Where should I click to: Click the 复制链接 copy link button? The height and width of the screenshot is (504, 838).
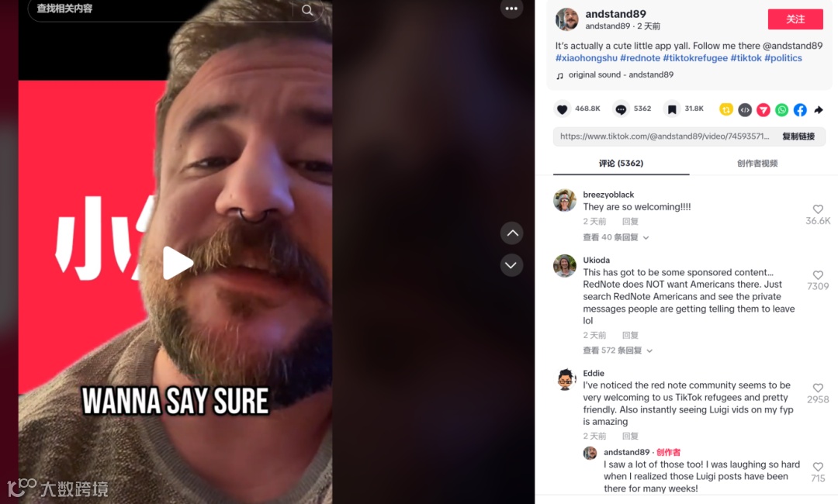[x=798, y=136]
